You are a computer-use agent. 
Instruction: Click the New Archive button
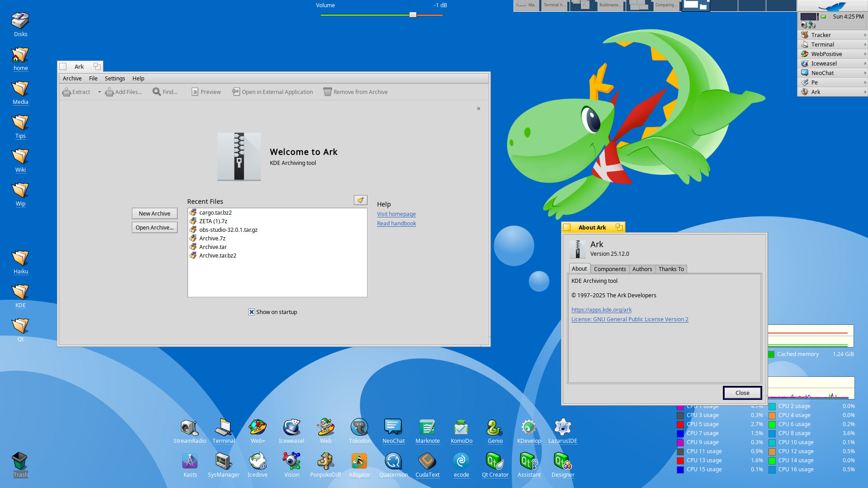[155, 214]
